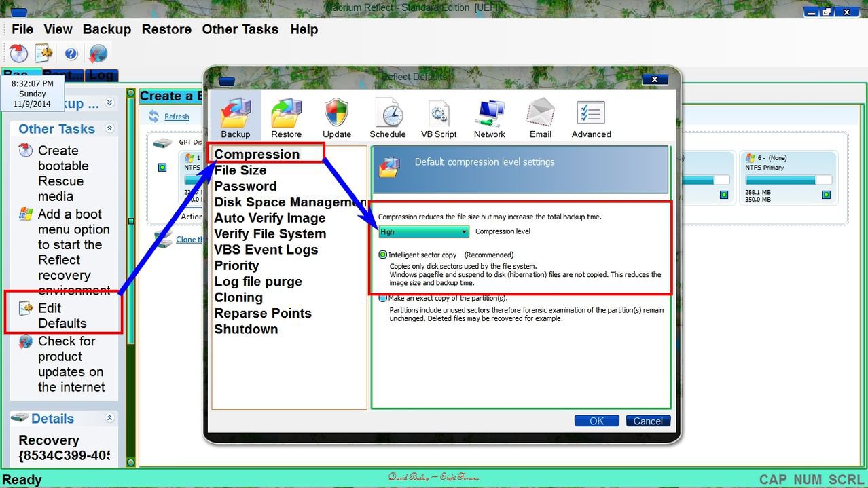This screenshot has width=868, height=488.
Task: Click partition 6 usage bar showing 288.1 MB
Action: point(788,181)
